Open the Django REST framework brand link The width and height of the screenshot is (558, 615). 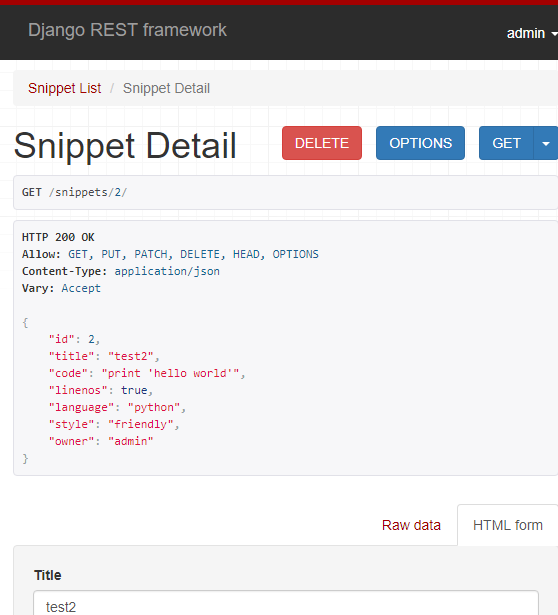(127, 30)
